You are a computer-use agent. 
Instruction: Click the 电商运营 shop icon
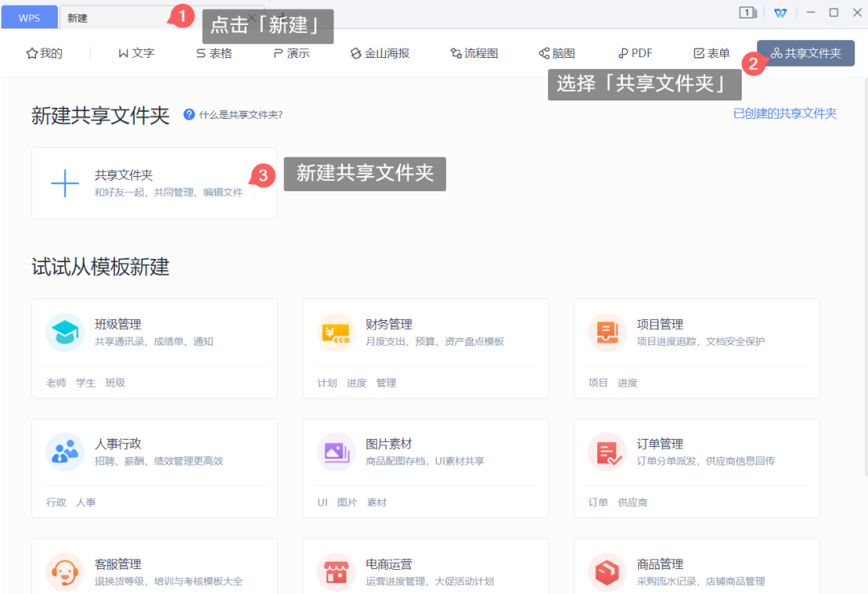point(336,571)
